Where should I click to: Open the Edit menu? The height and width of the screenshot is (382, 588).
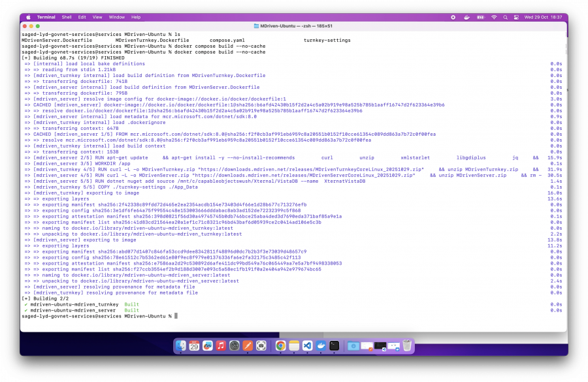coord(81,17)
